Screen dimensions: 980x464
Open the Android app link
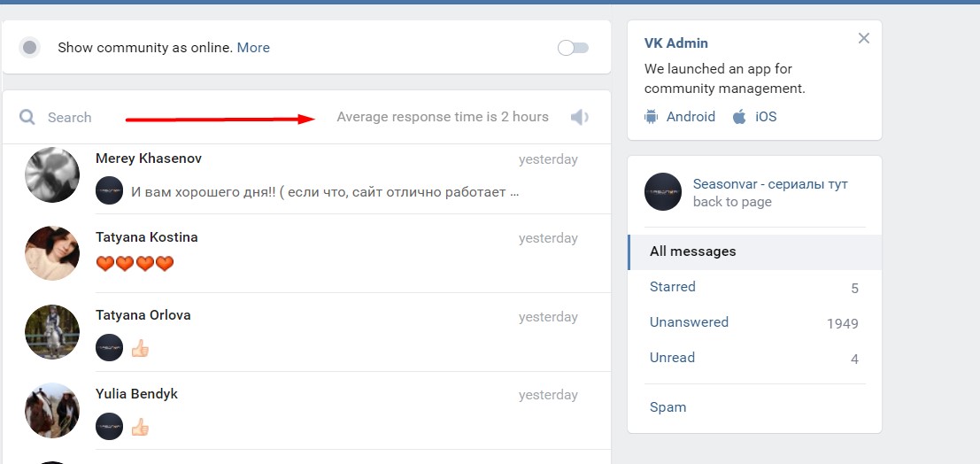tap(691, 117)
